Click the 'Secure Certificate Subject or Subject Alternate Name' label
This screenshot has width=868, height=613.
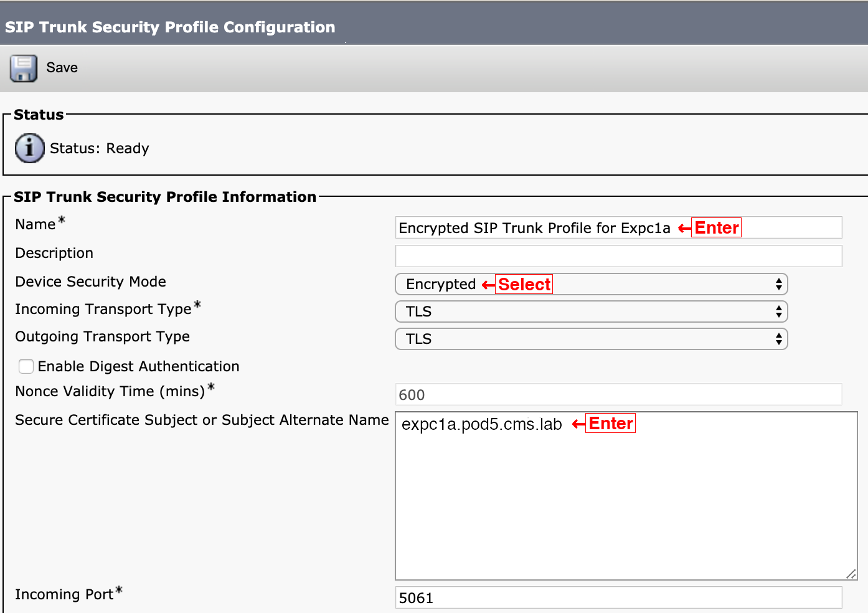pos(202,420)
